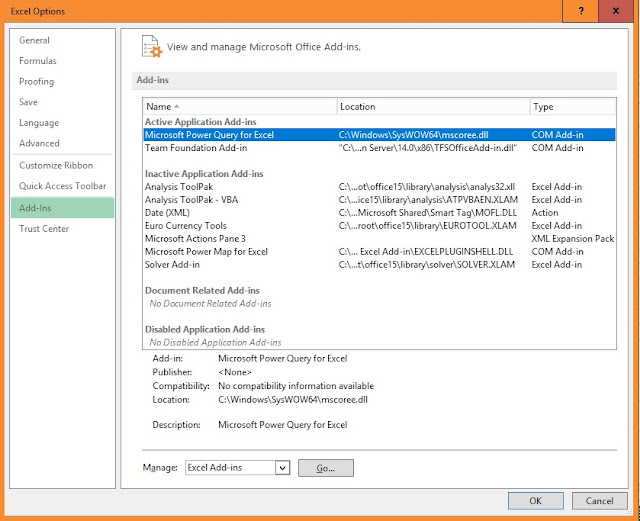640x521 pixels.
Task: Open Quick Access Toolbar settings
Action: (x=62, y=186)
